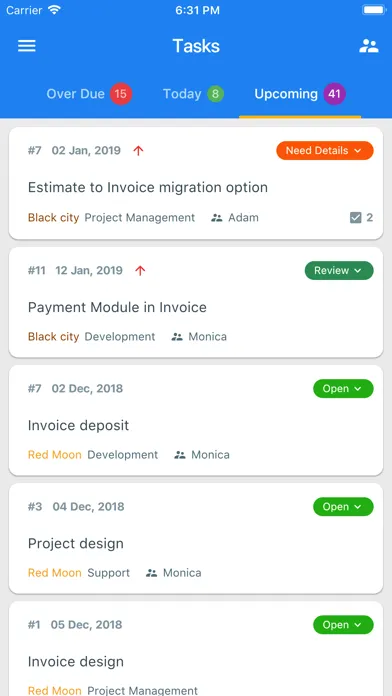Open status dropdown for Invoice design task
This screenshot has width=392, height=696.
343,625
